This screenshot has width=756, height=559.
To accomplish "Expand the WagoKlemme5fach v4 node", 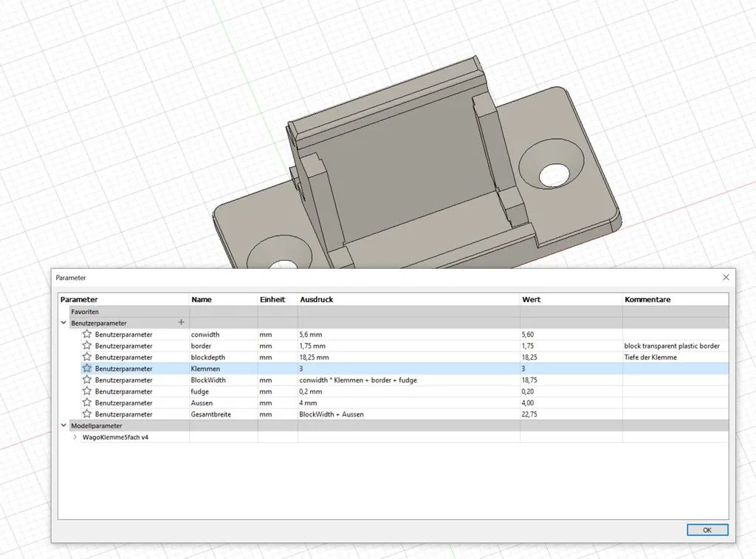I will click(75, 437).
